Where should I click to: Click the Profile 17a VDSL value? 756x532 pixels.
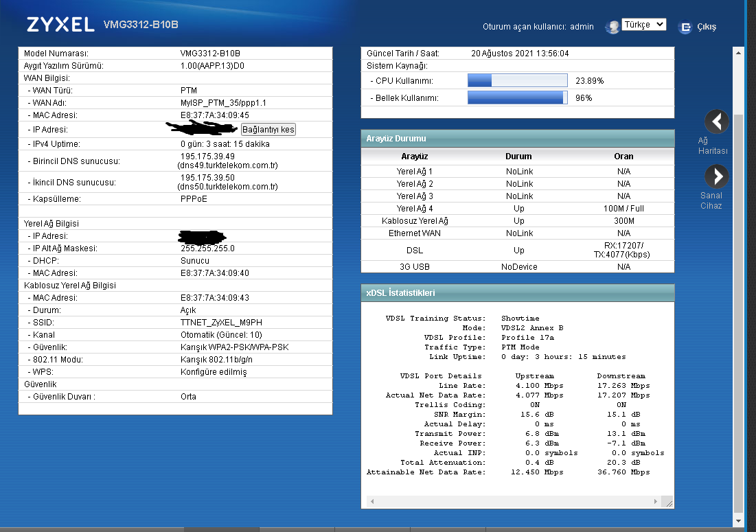(x=527, y=338)
